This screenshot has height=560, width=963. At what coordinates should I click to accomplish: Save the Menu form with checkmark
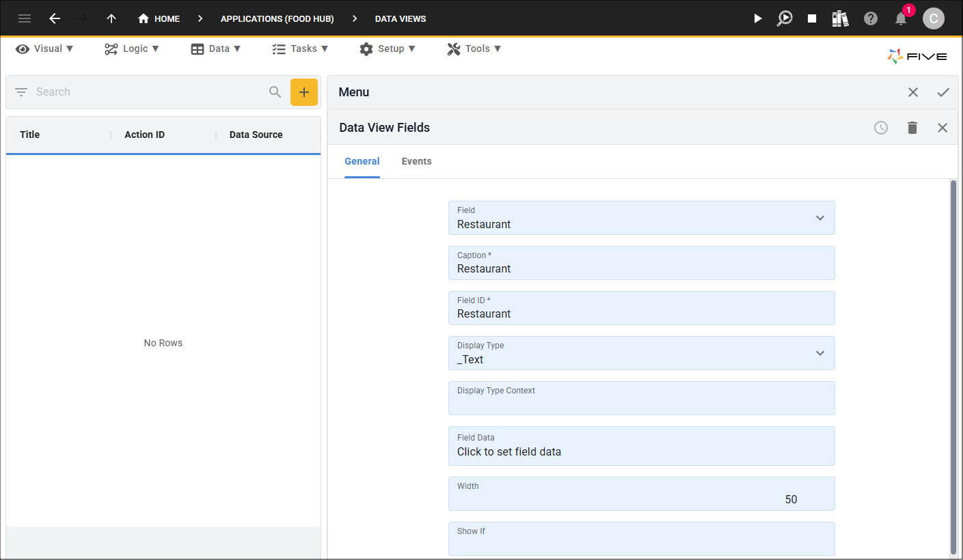[943, 92]
